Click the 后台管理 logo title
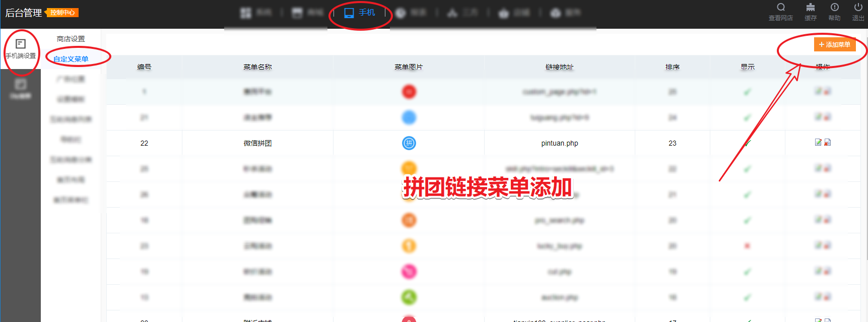868x322 pixels. click(24, 13)
